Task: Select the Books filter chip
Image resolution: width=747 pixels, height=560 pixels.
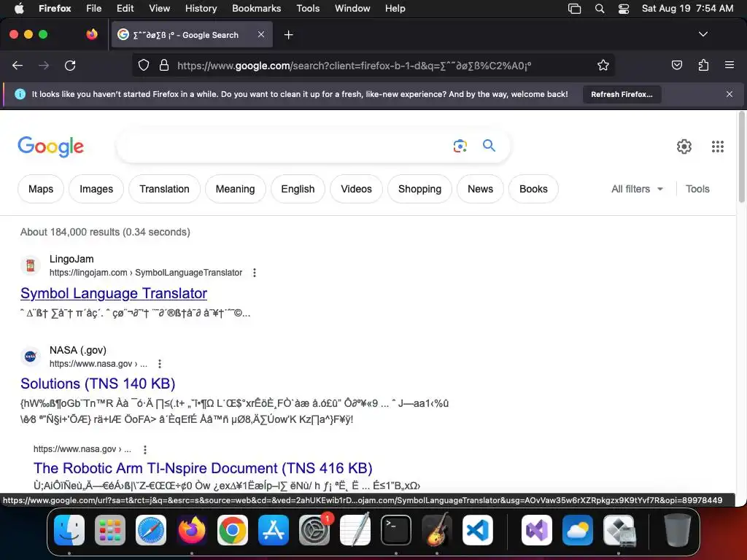Action: pyautogui.click(x=533, y=189)
